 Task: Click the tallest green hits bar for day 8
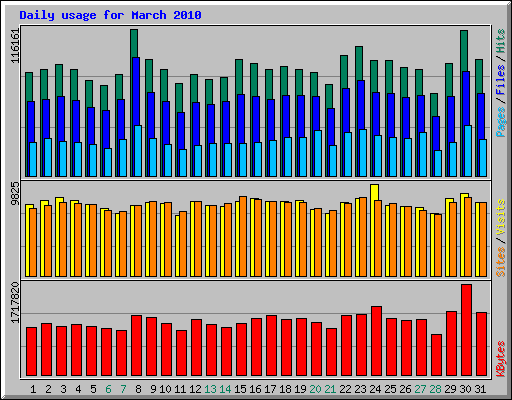point(134,43)
